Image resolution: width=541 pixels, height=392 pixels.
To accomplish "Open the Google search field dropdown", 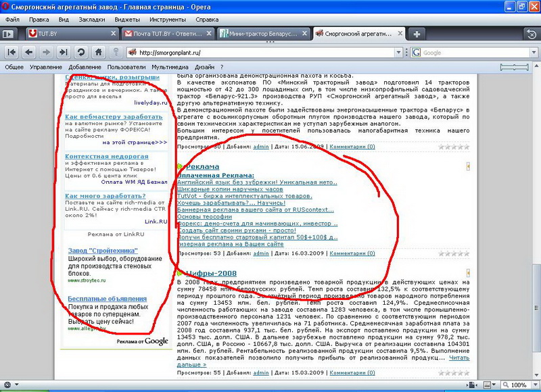I will tap(534, 53).
